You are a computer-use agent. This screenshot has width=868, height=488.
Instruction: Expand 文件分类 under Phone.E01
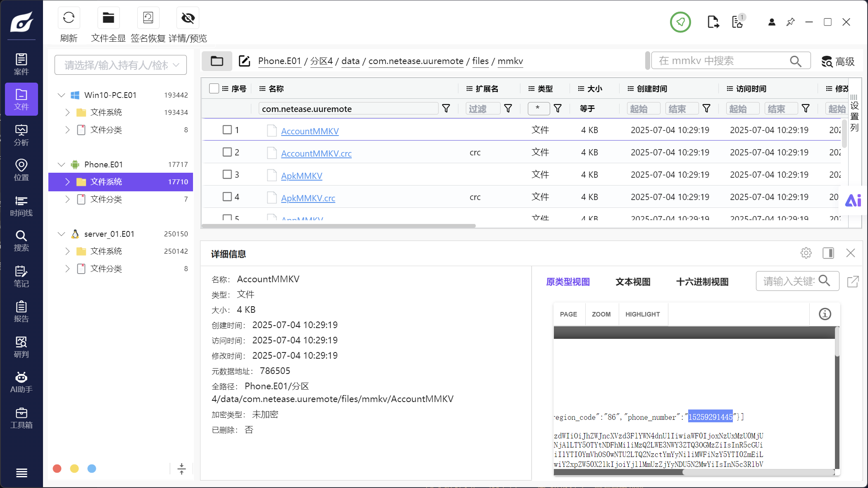click(67, 199)
